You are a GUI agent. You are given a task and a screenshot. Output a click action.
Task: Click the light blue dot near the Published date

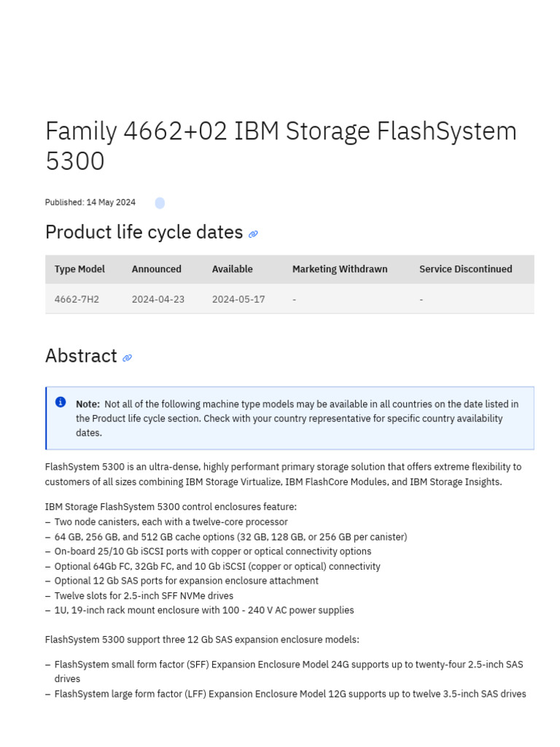[160, 203]
